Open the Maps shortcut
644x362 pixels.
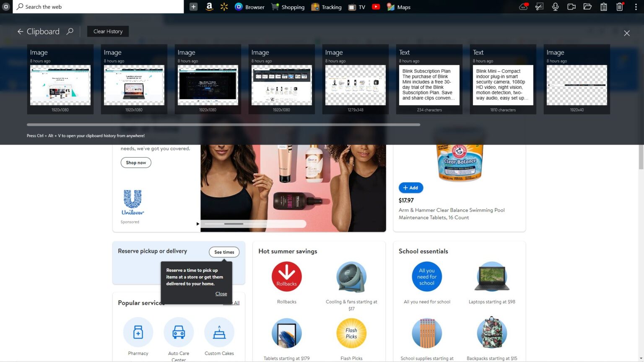[x=398, y=7]
